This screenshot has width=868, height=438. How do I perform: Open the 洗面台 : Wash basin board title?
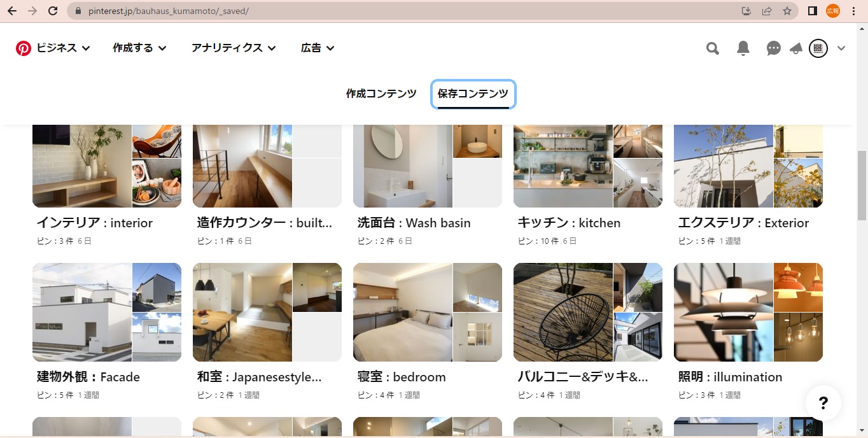[414, 223]
